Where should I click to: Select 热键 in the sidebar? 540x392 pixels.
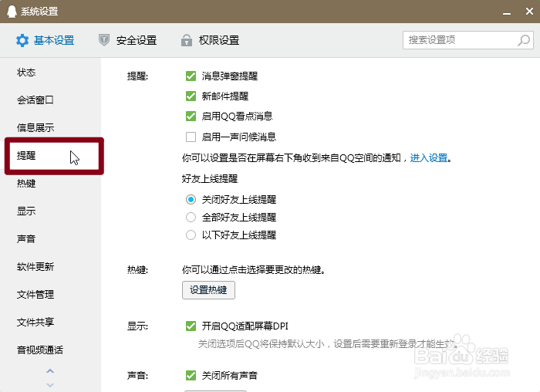(26, 183)
